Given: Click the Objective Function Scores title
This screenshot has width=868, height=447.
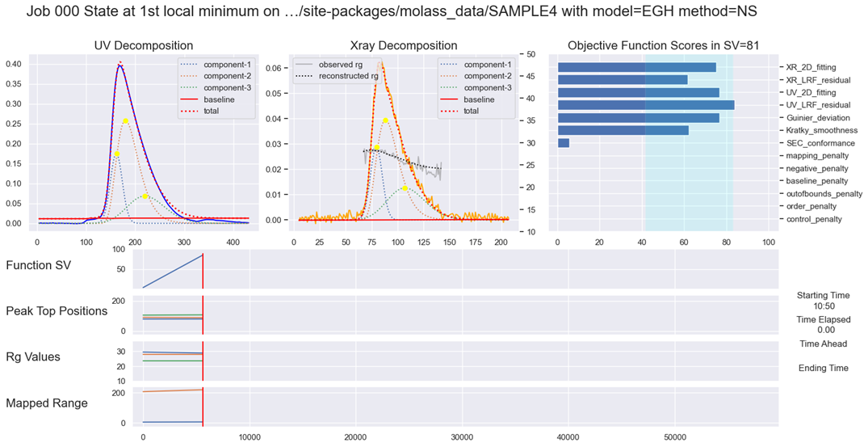Looking at the screenshot, I should [x=663, y=46].
